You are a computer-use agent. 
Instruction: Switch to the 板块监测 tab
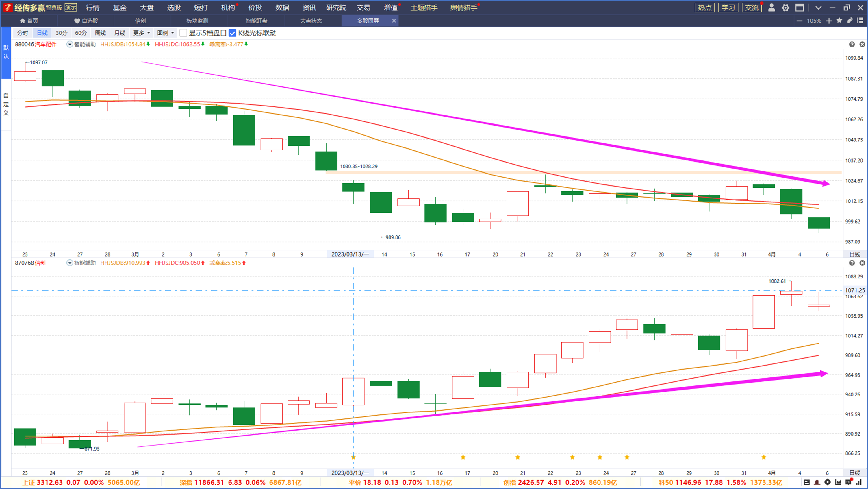(x=197, y=21)
